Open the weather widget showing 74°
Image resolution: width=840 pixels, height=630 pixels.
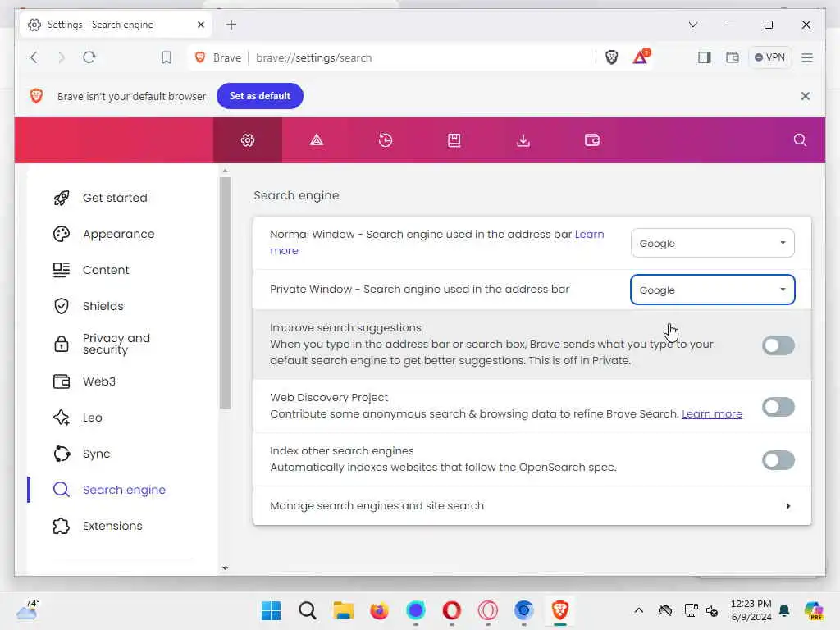tap(28, 609)
